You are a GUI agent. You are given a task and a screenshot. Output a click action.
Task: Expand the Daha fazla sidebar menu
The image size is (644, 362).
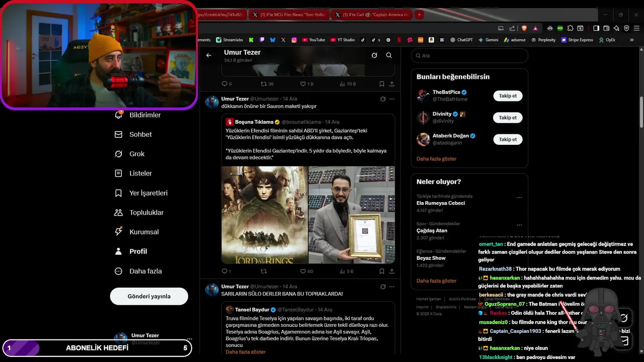138,271
